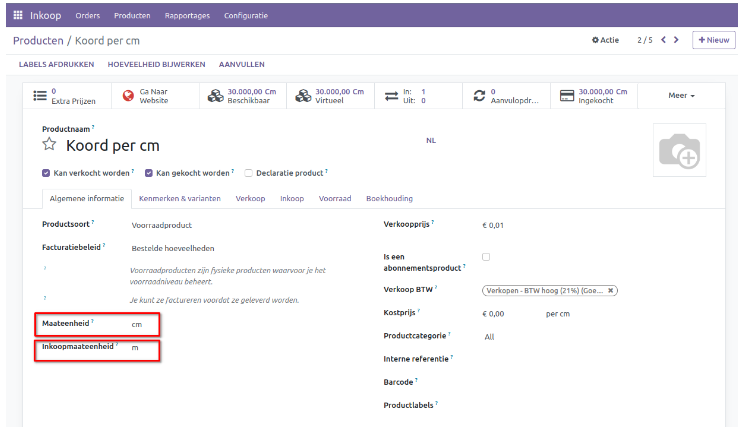Click the Aanvulopdrachten refresh icon
Screen dimensions: 747x438
(479, 96)
